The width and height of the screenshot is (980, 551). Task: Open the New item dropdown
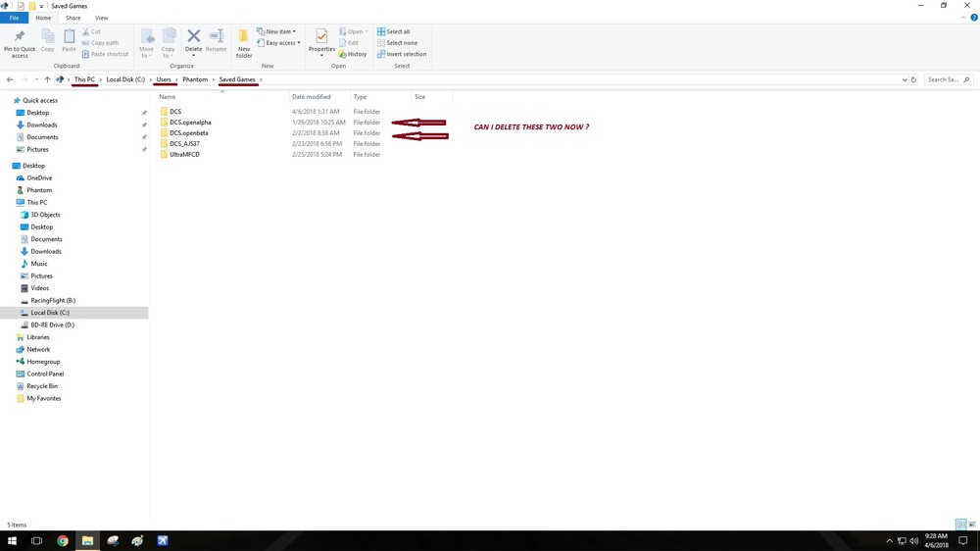click(276, 31)
